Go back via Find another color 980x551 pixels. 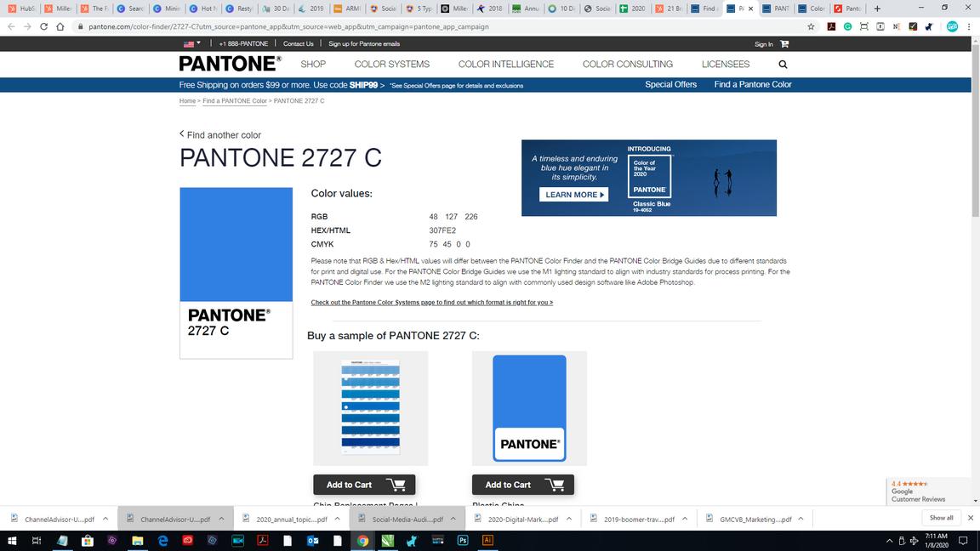click(x=220, y=135)
